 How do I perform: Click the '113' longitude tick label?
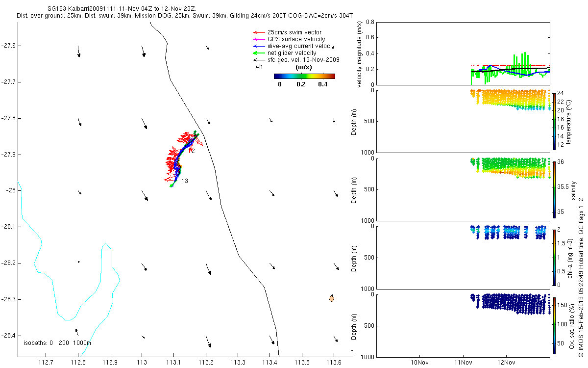(x=142, y=363)
